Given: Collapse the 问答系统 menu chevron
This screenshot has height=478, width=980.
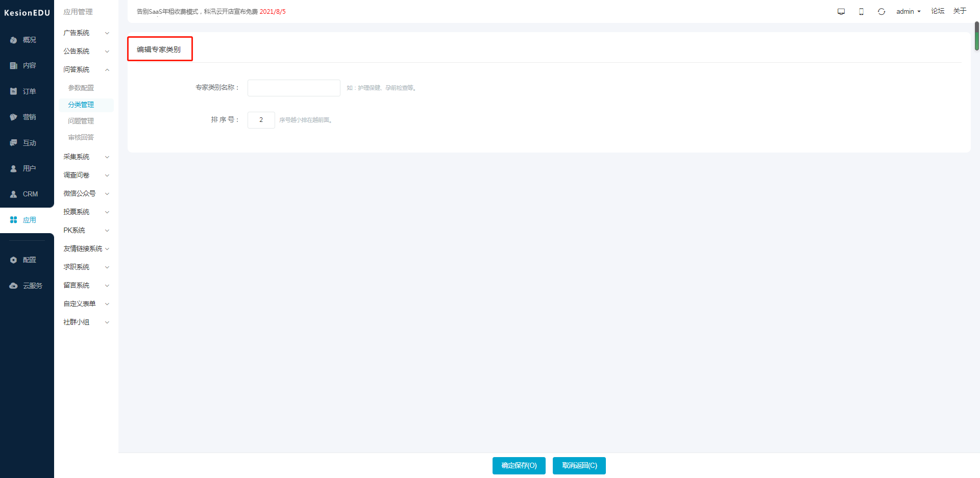Looking at the screenshot, I should pyautogui.click(x=107, y=70).
